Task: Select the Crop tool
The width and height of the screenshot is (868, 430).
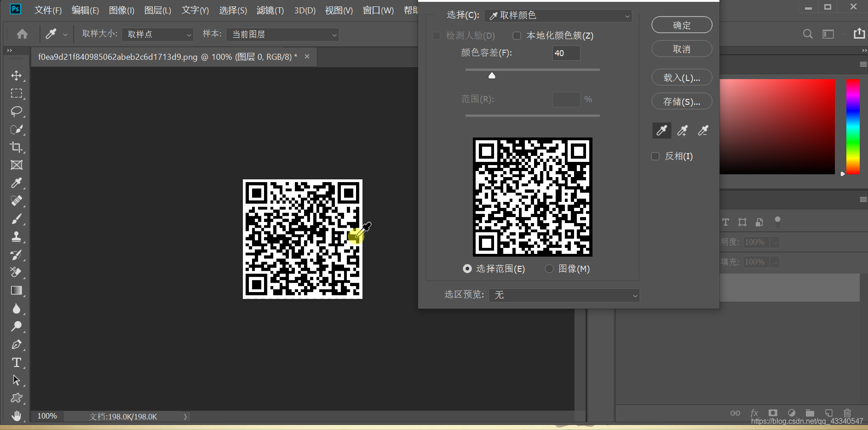Action: tap(17, 147)
